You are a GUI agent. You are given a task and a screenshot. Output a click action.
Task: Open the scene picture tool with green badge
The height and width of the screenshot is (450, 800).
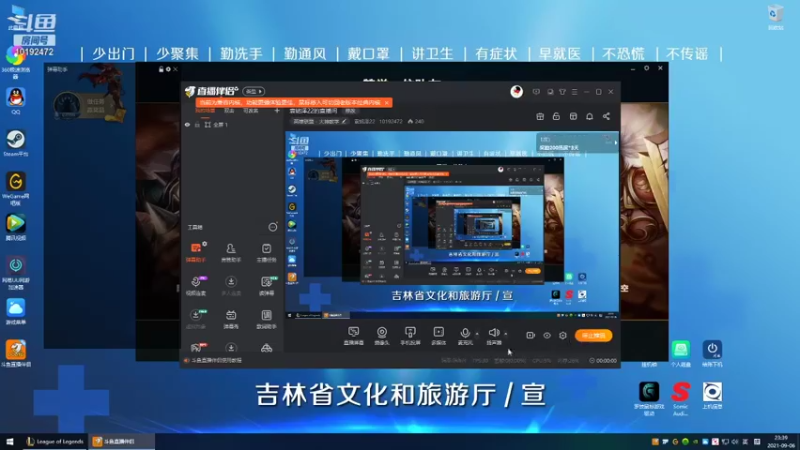(266, 285)
